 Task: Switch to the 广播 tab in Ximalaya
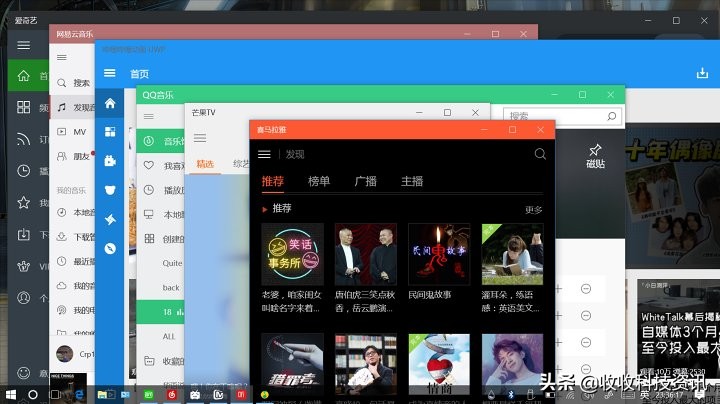click(x=366, y=181)
